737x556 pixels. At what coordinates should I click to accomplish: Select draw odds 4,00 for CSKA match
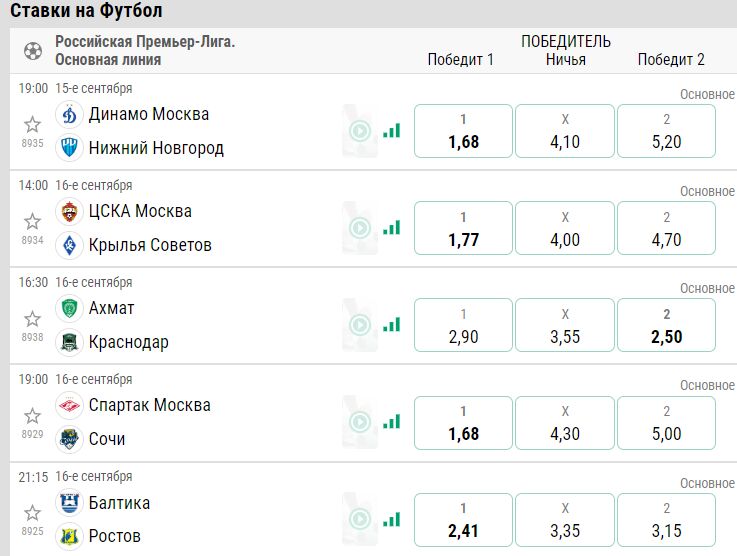point(565,228)
